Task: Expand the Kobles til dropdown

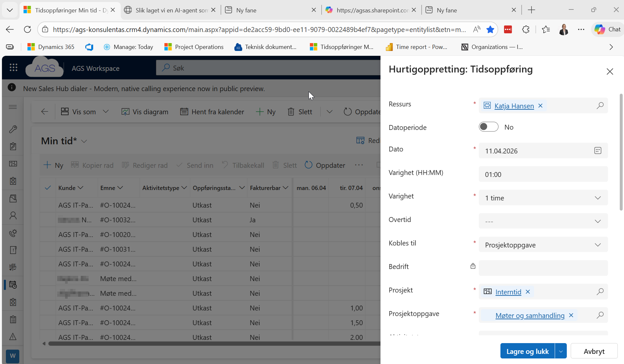Action: point(543,245)
